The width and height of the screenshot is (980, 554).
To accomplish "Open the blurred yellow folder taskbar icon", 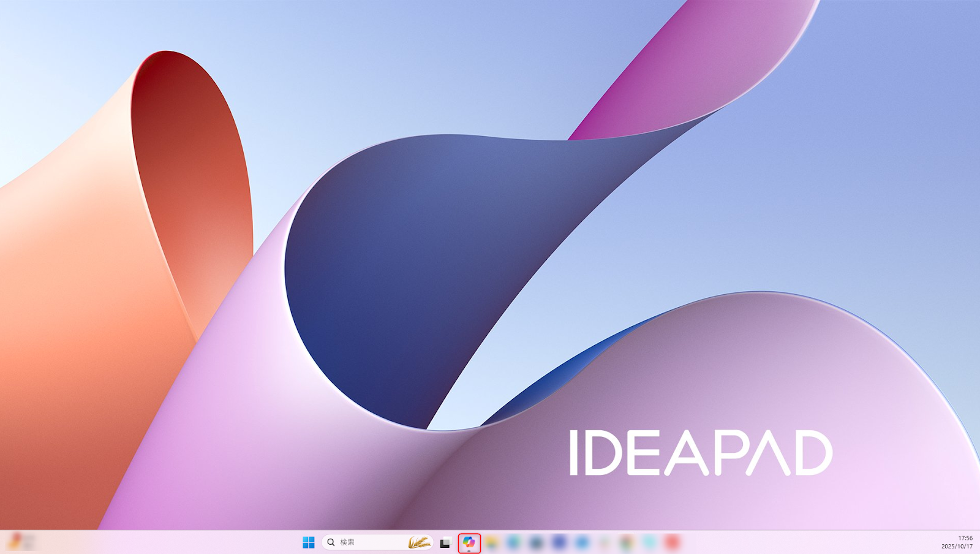I will point(492,542).
